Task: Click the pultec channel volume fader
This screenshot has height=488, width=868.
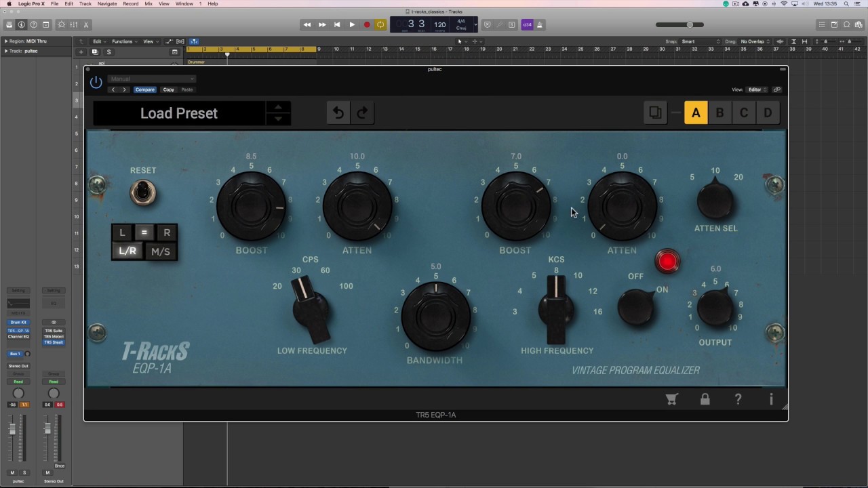Action: [12, 430]
